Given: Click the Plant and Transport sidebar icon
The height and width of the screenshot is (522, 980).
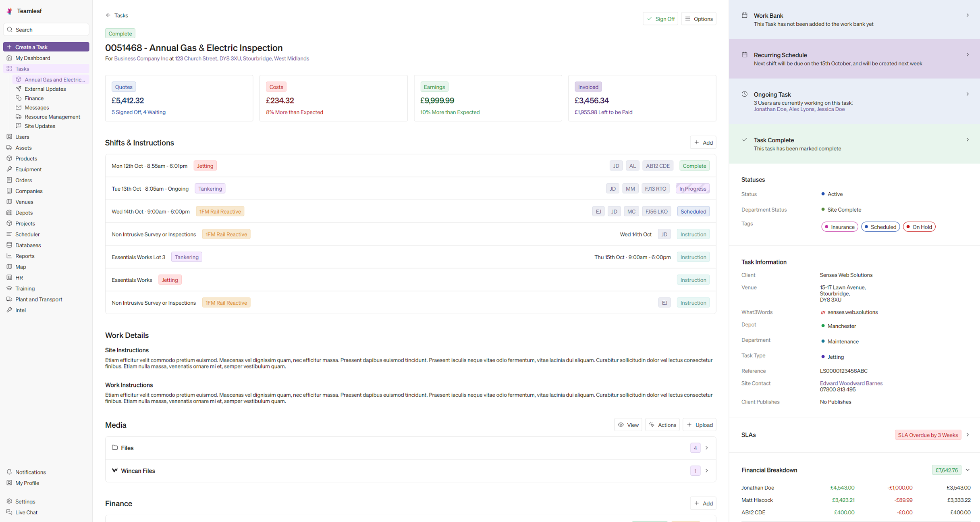Looking at the screenshot, I should (10, 299).
